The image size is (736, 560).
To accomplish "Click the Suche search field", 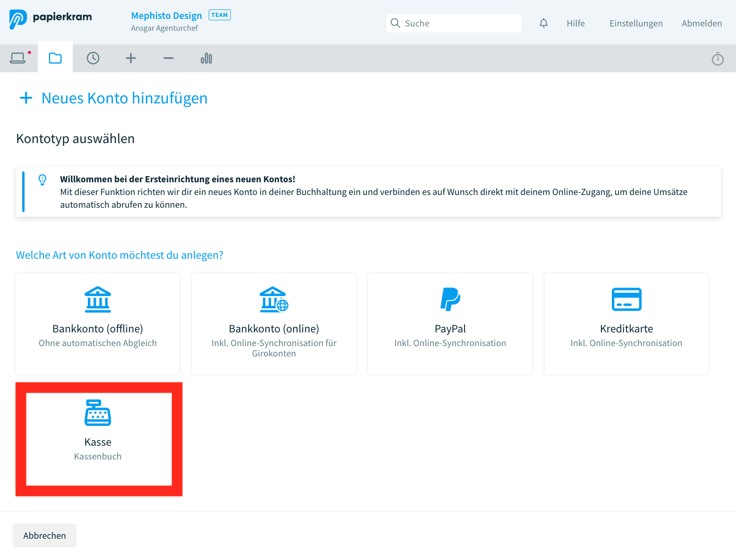I will [454, 23].
